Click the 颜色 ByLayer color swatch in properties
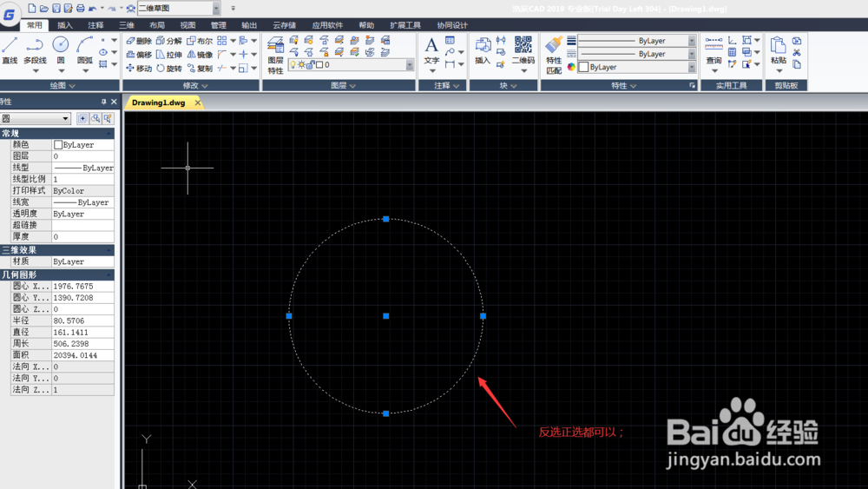The width and height of the screenshot is (868, 489). (57, 144)
